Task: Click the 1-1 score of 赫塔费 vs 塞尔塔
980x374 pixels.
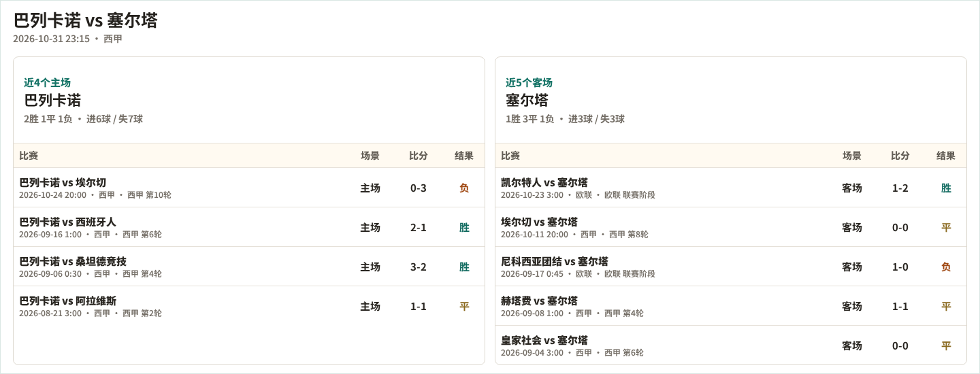Action: tap(900, 306)
